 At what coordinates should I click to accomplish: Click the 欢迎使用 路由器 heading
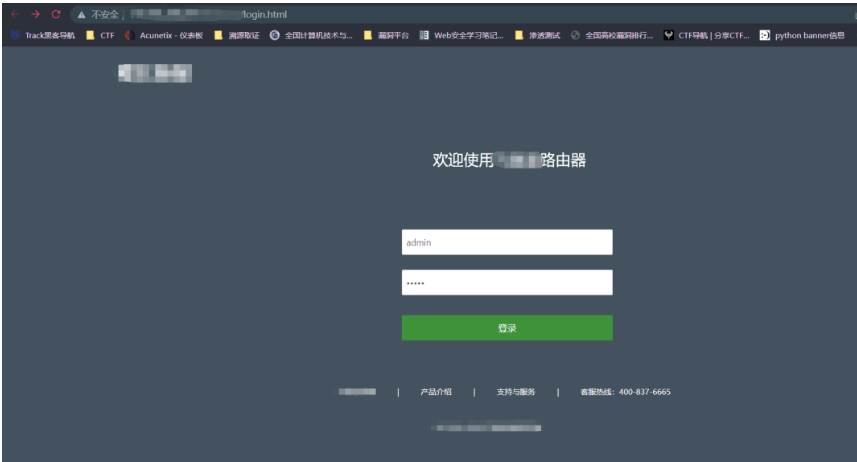click(509, 160)
